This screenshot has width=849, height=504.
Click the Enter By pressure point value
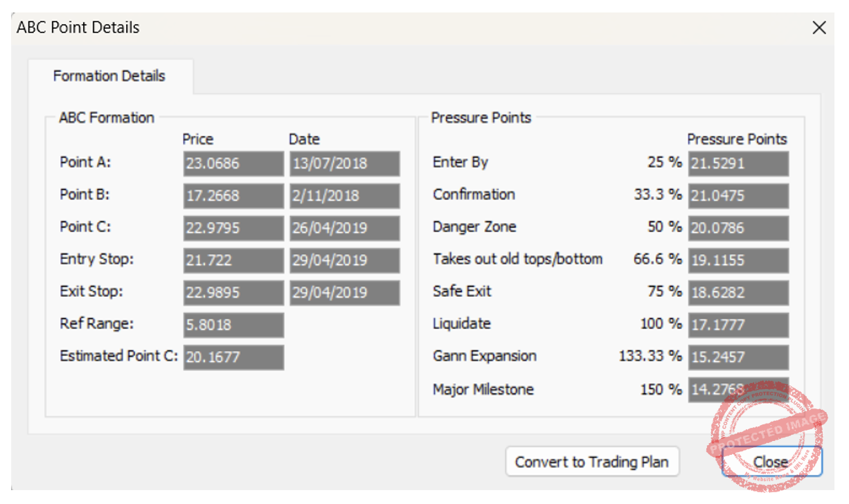[738, 164]
